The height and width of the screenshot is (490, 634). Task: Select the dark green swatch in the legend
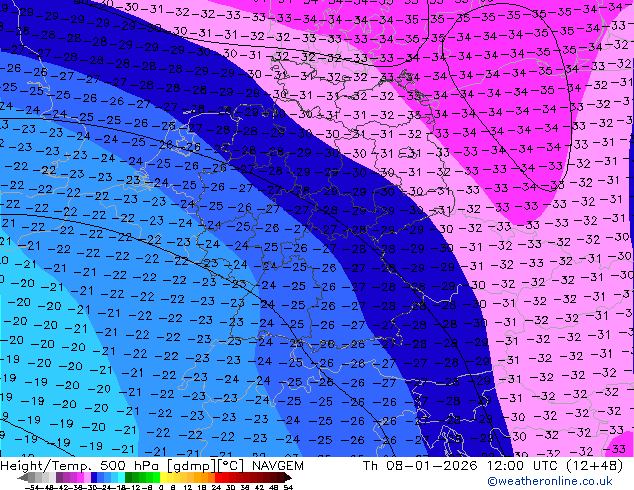coord(128,478)
